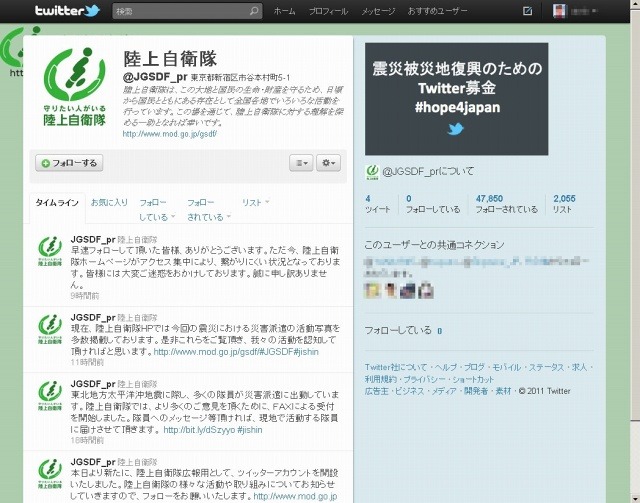Open ブログ footer link
The width and height of the screenshot is (640, 503).
pos(474,367)
